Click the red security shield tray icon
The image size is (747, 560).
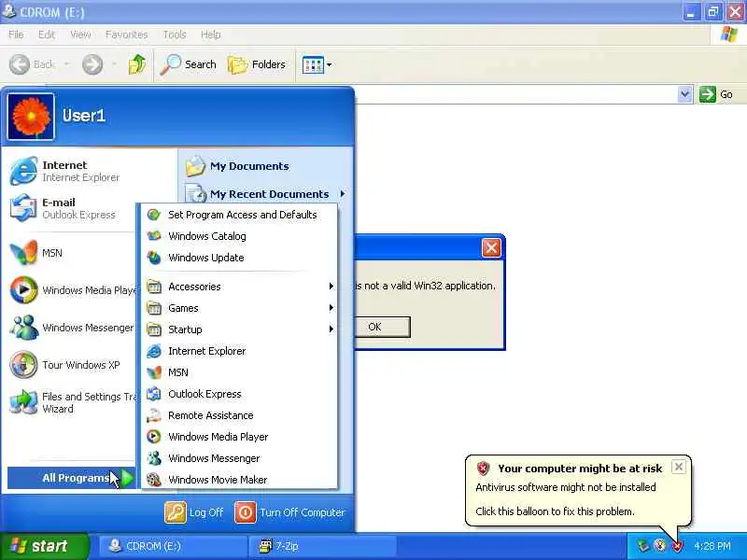coord(677,546)
